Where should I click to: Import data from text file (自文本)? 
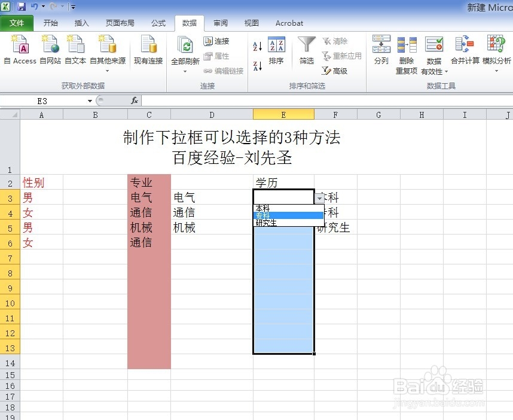(x=75, y=51)
